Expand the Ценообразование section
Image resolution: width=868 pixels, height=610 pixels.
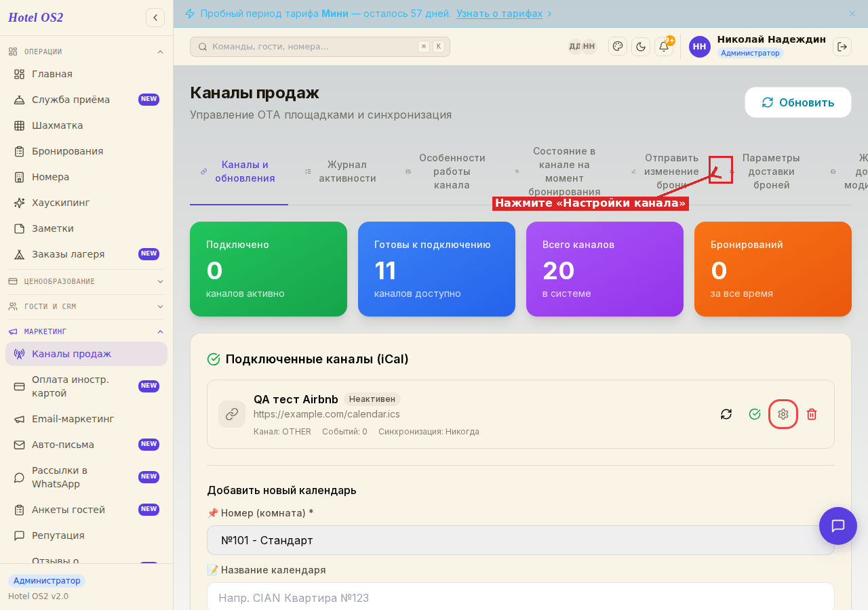[86, 281]
